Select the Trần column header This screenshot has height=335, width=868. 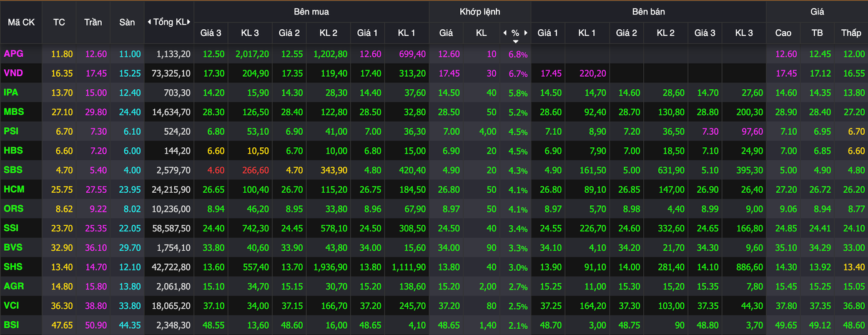[93, 22]
